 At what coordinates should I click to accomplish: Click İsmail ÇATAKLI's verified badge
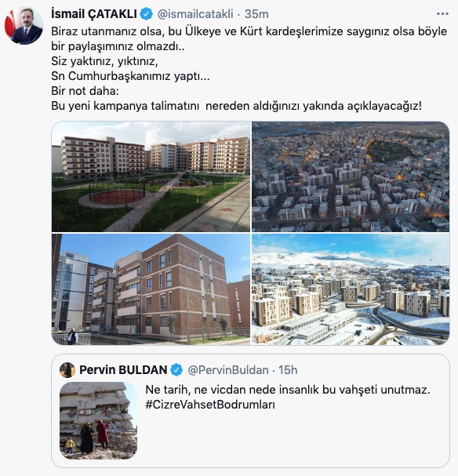pyautogui.click(x=147, y=14)
